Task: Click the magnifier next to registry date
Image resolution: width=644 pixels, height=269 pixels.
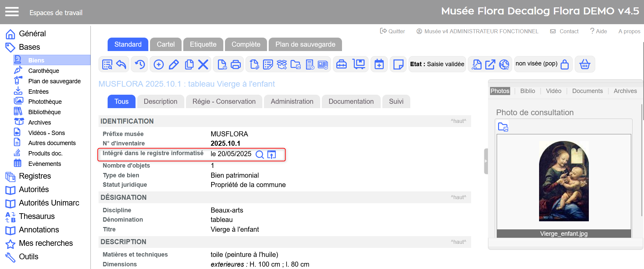Action: click(x=260, y=154)
